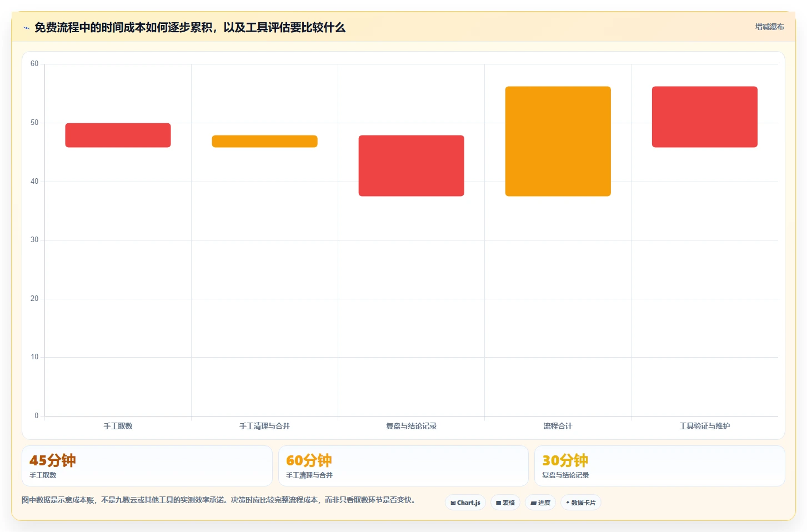Viewport: 807px width, 532px height.
Task: Click the x-axis label 手工取数
Action: coord(118,426)
